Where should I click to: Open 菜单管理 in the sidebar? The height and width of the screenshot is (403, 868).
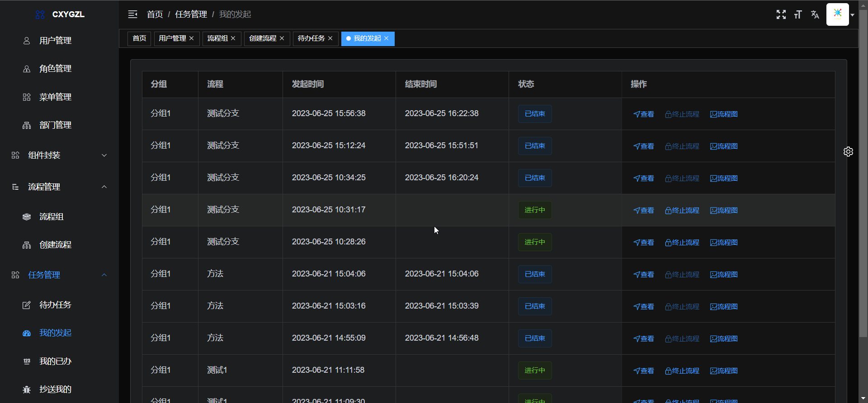coord(59,97)
